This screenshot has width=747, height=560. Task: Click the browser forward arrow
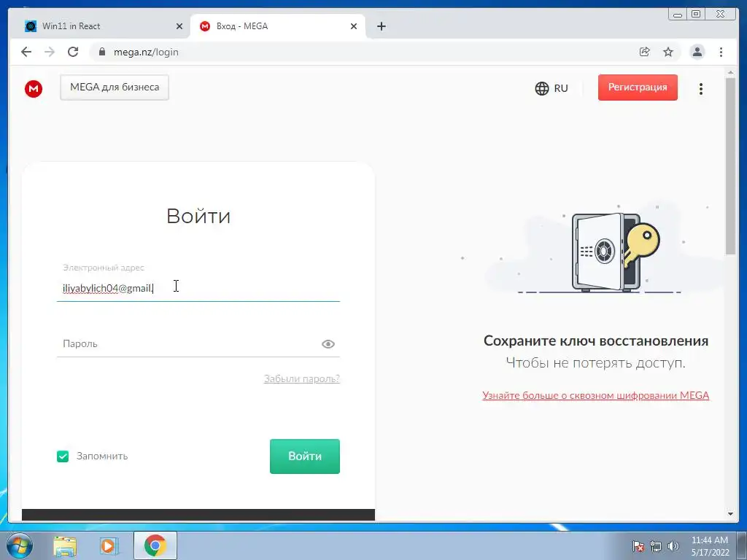tap(50, 52)
